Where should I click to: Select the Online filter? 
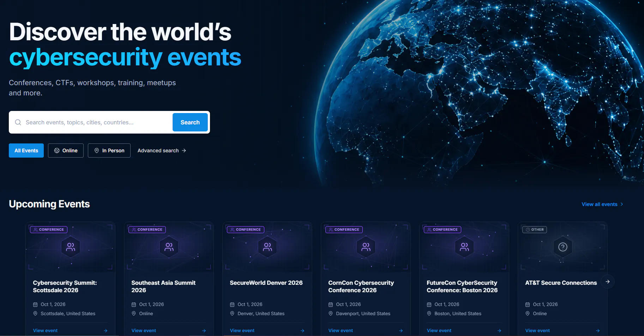click(66, 151)
